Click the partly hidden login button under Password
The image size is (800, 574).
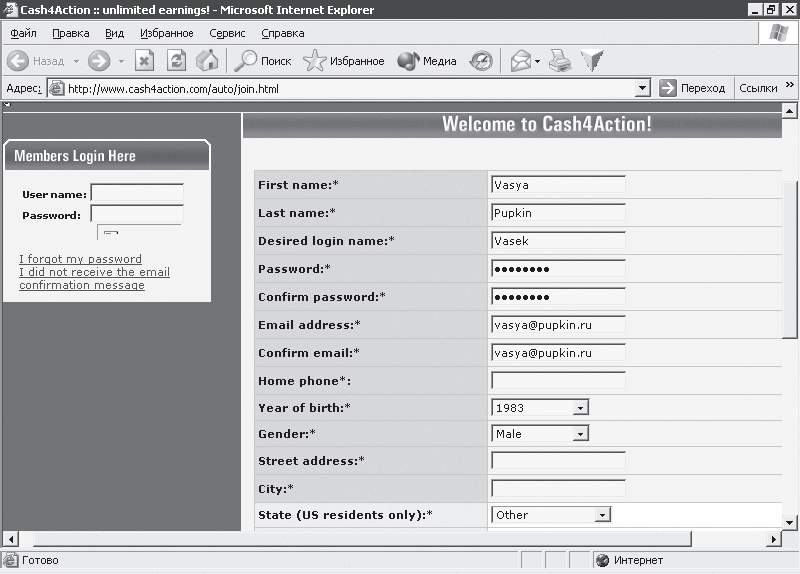139,232
